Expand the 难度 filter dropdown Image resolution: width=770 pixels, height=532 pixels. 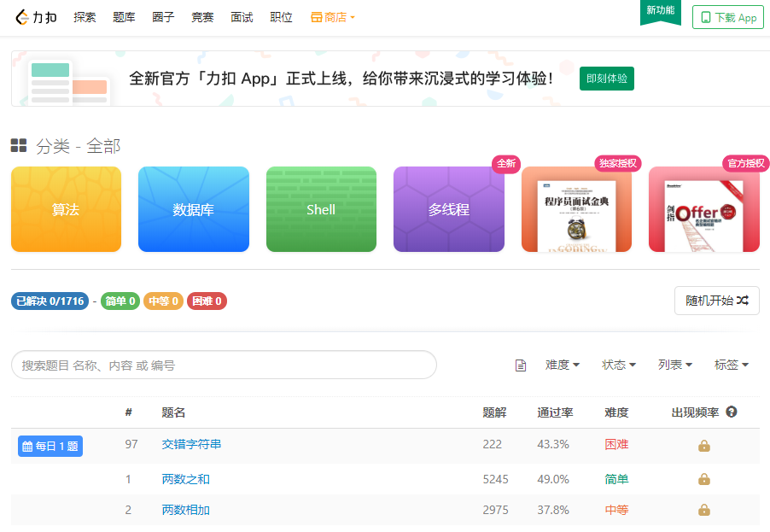(x=563, y=365)
